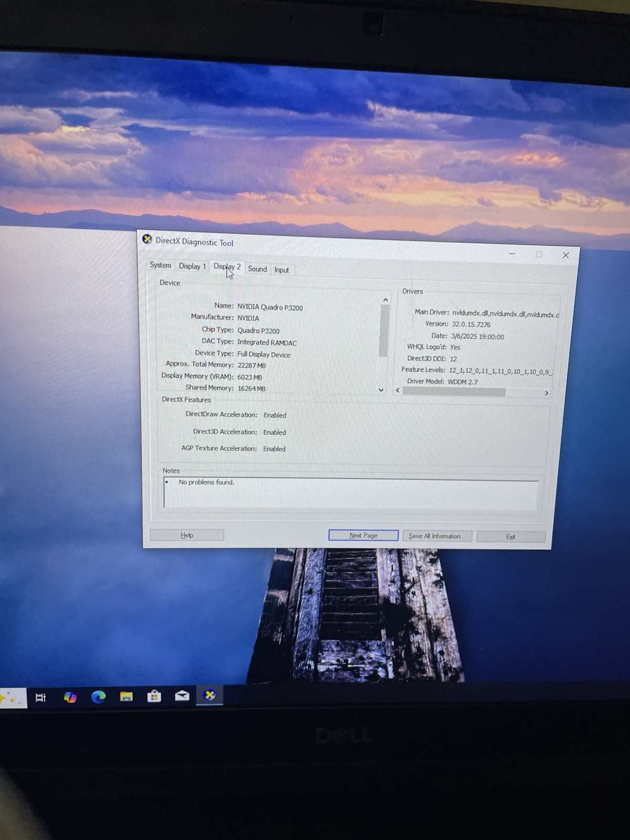The height and width of the screenshot is (840, 630).
Task: Select 'Integrated RAMDAC' DAC type value
Action: click(x=267, y=342)
